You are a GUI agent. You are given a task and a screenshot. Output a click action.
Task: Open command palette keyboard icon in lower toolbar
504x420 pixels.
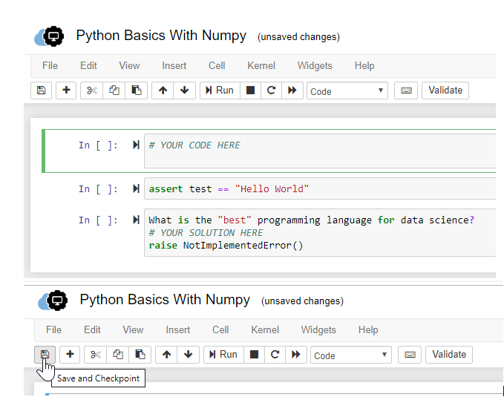(410, 355)
